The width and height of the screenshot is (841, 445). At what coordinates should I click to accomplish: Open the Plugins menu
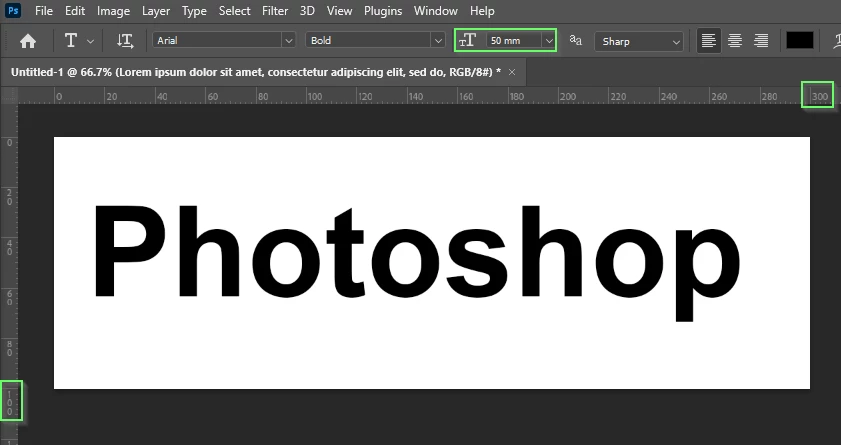point(382,11)
